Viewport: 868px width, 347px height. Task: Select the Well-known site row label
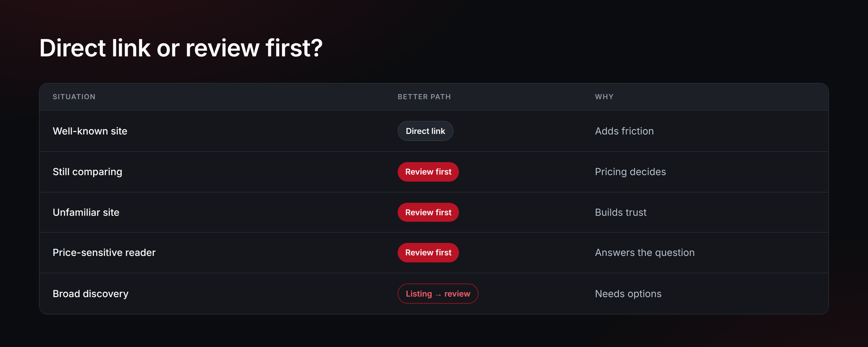[90, 131]
